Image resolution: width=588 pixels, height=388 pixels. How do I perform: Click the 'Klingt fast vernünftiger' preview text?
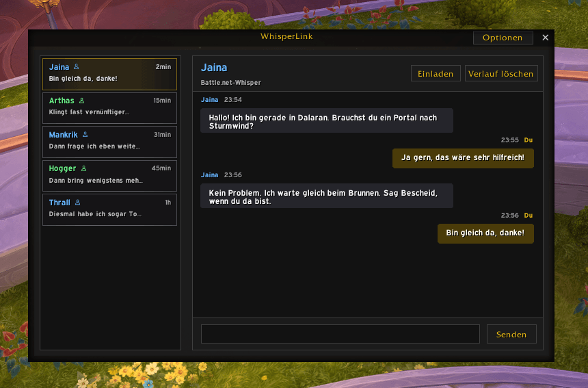(x=89, y=112)
